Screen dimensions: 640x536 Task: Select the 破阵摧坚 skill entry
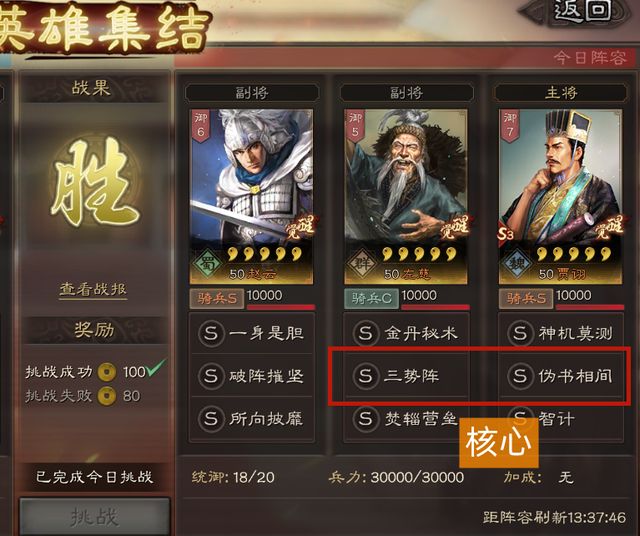click(251, 376)
